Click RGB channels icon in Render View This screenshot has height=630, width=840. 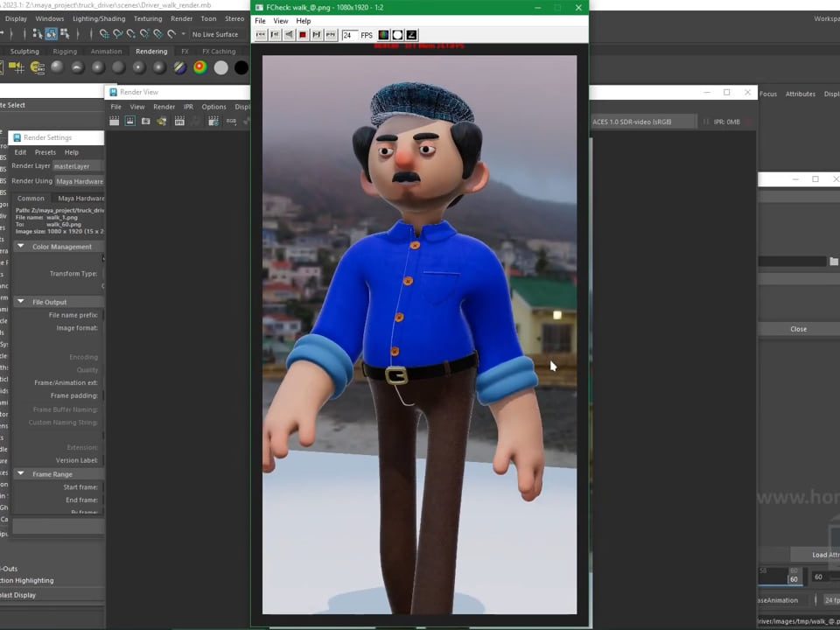(x=231, y=122)
